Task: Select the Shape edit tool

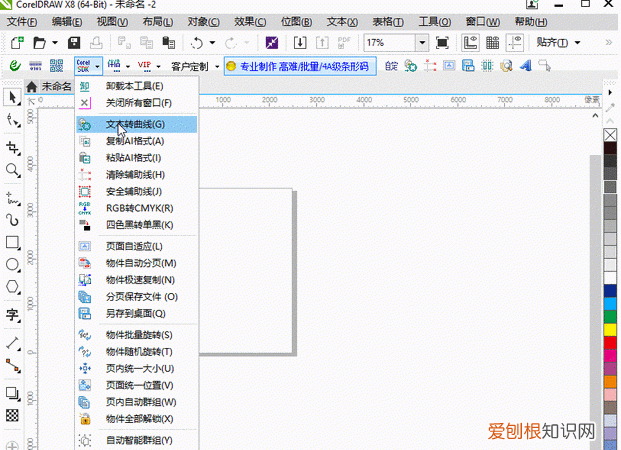Action: [13, 120]
